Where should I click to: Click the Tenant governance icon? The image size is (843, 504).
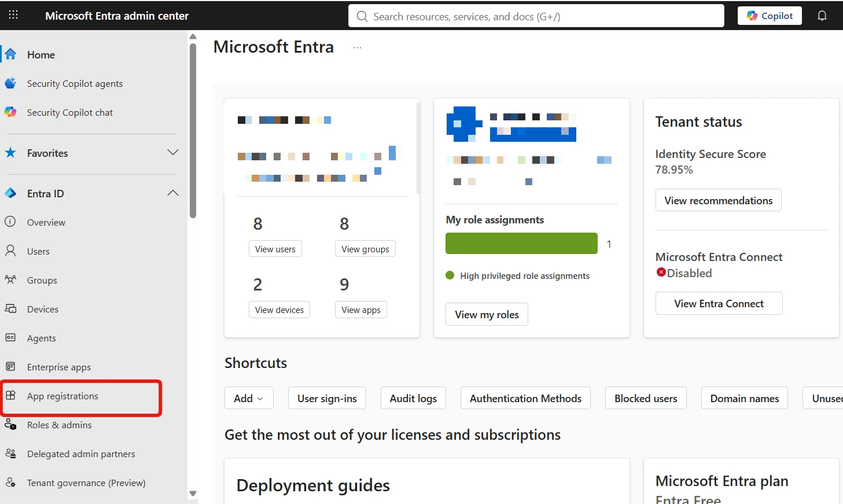[x=10, y=483]
